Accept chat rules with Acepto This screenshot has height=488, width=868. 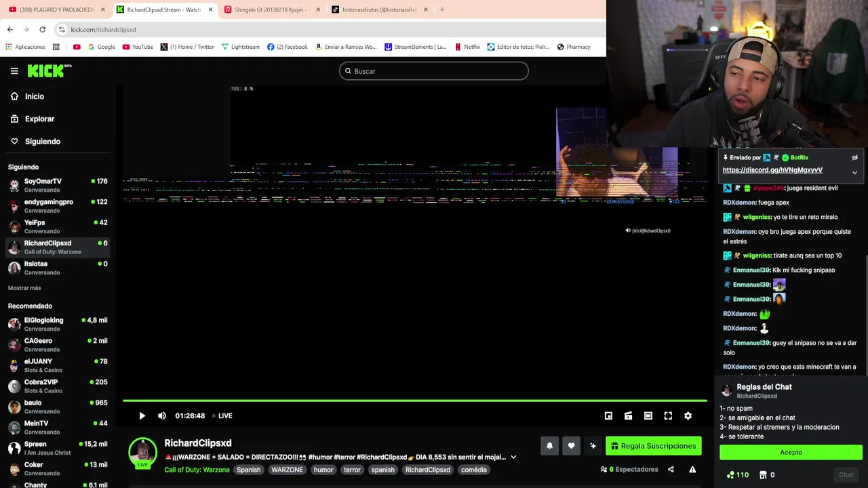791,452
